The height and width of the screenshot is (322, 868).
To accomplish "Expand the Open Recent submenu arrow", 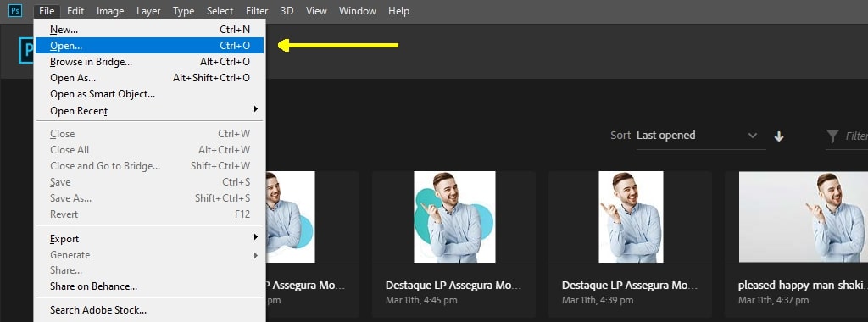I will 256,109.
